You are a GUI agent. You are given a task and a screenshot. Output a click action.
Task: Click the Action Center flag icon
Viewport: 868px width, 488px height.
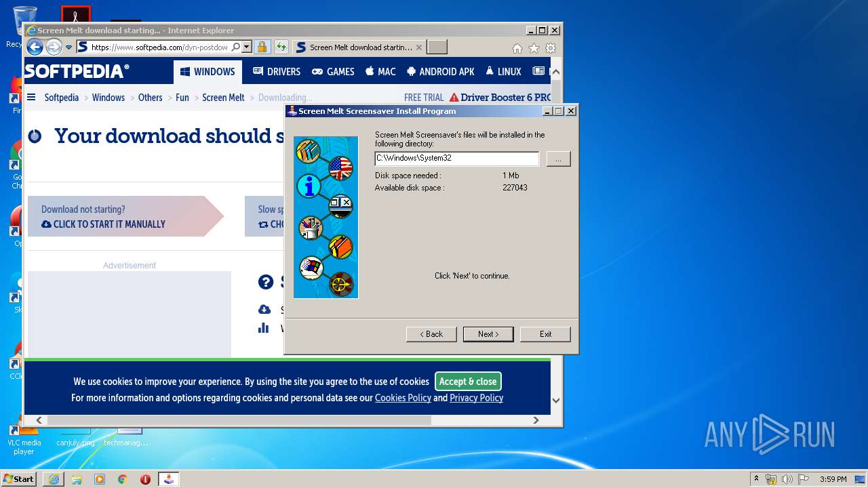(x=804, y=479)
